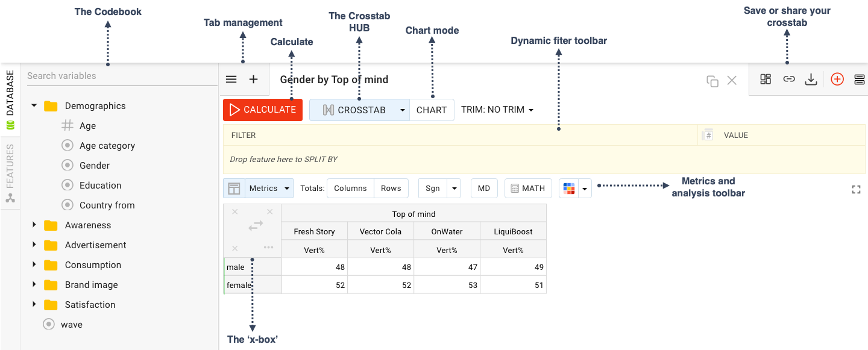
Task: Toggle column totals on
Action: (x=350, y=188)
